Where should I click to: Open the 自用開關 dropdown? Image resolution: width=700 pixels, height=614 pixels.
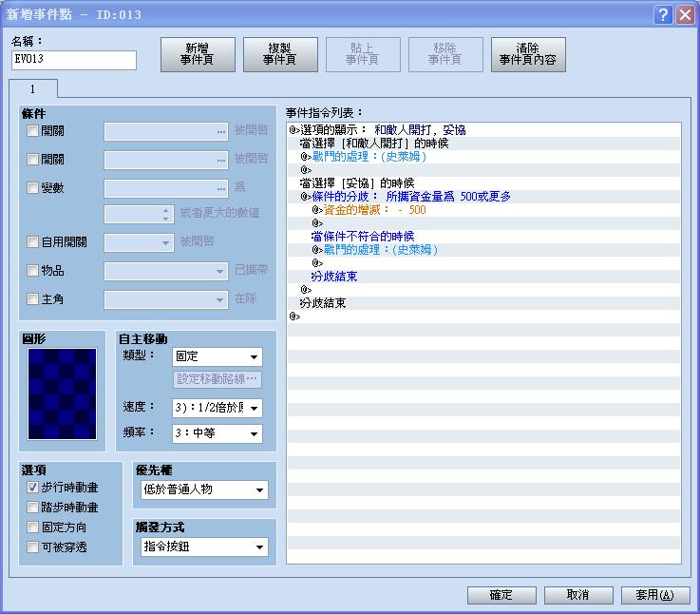click(139, 242)
